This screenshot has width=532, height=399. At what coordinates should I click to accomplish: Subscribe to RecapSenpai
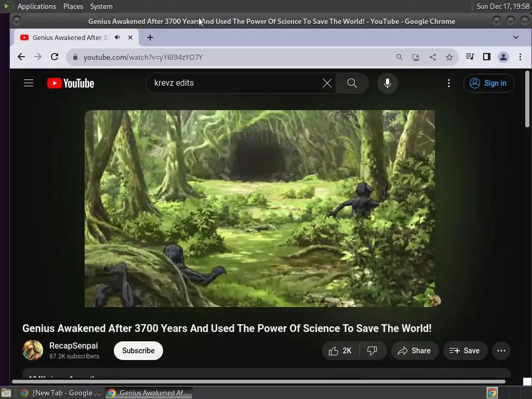click(138, 351)
